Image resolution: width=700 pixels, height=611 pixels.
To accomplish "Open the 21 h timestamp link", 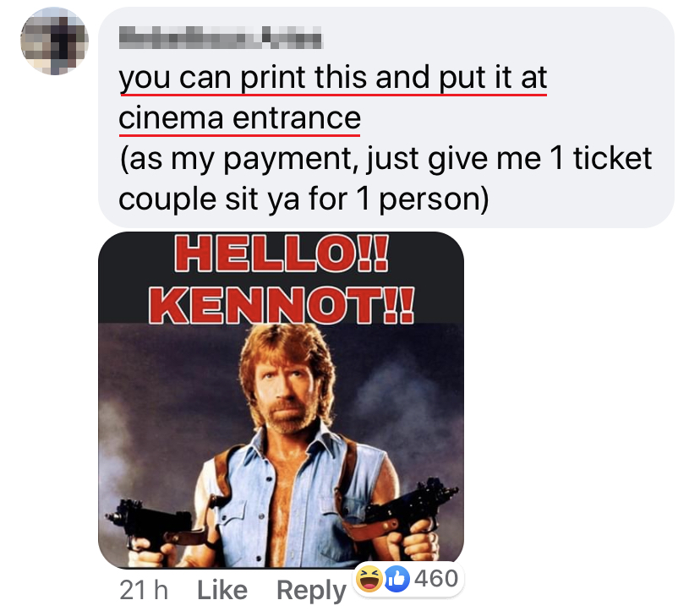I will point(144,590).
